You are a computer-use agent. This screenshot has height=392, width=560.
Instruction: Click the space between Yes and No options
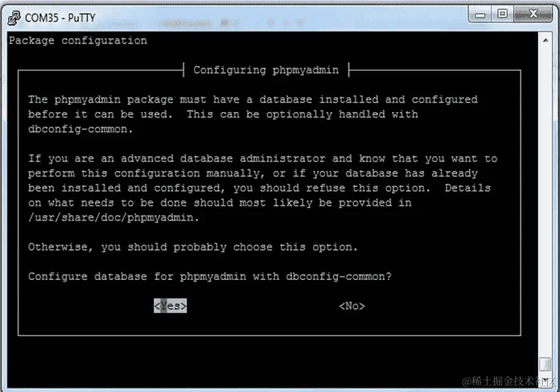click(x=262, y=306)
